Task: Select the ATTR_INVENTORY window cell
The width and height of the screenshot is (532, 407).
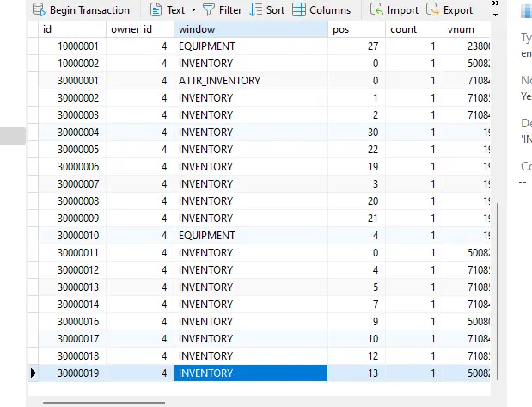Action: 249,81
